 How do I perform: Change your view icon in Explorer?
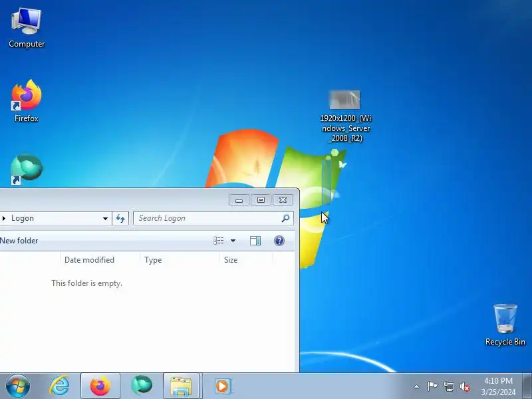coord(219,241)
